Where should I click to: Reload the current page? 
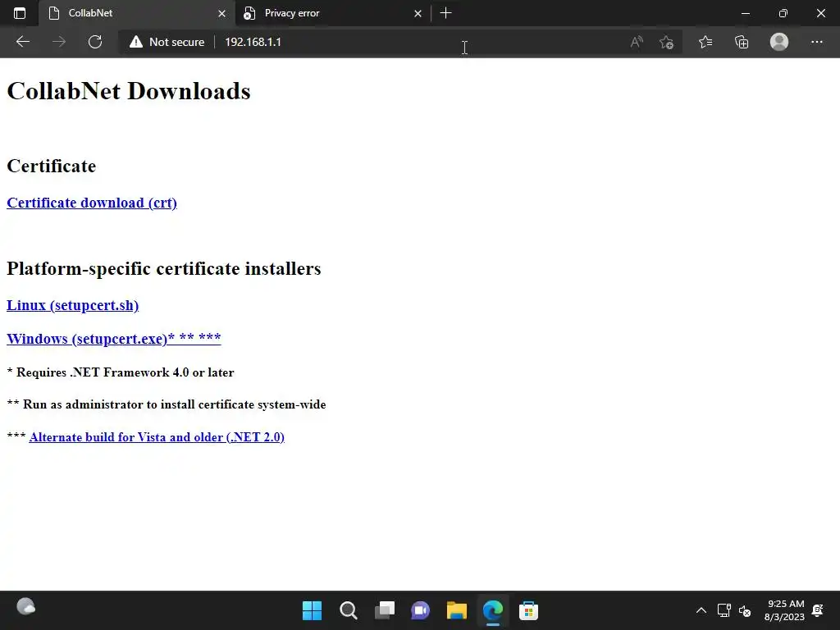pos(95,42)
